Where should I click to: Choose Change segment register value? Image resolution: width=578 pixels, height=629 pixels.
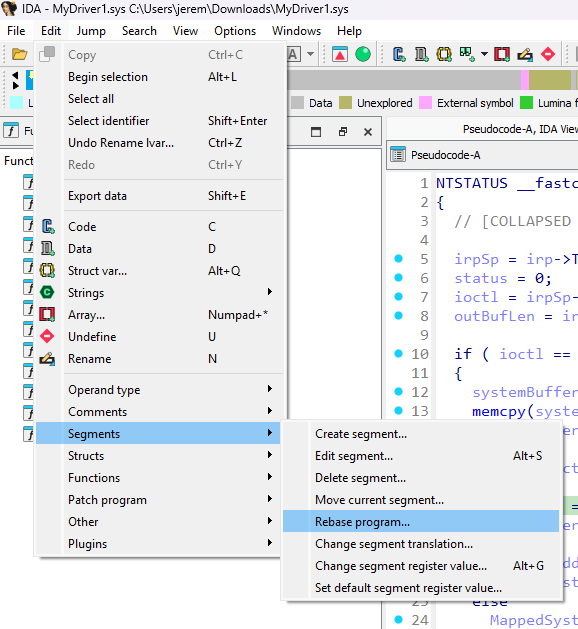click(421, 566)
